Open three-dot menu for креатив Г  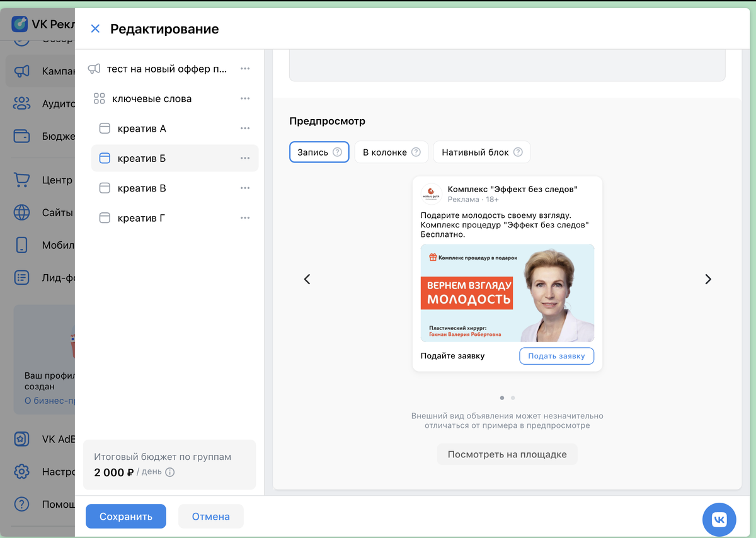245,218
